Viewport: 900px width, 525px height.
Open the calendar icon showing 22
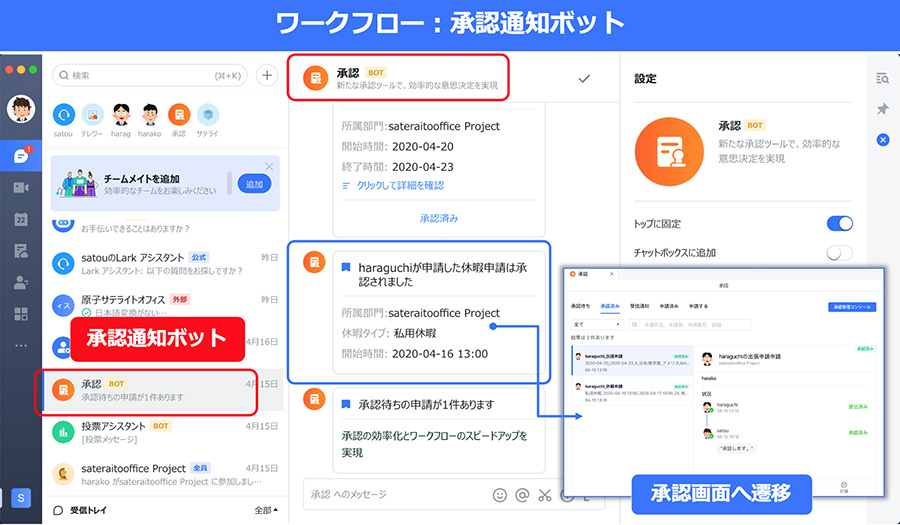(21, 219)
